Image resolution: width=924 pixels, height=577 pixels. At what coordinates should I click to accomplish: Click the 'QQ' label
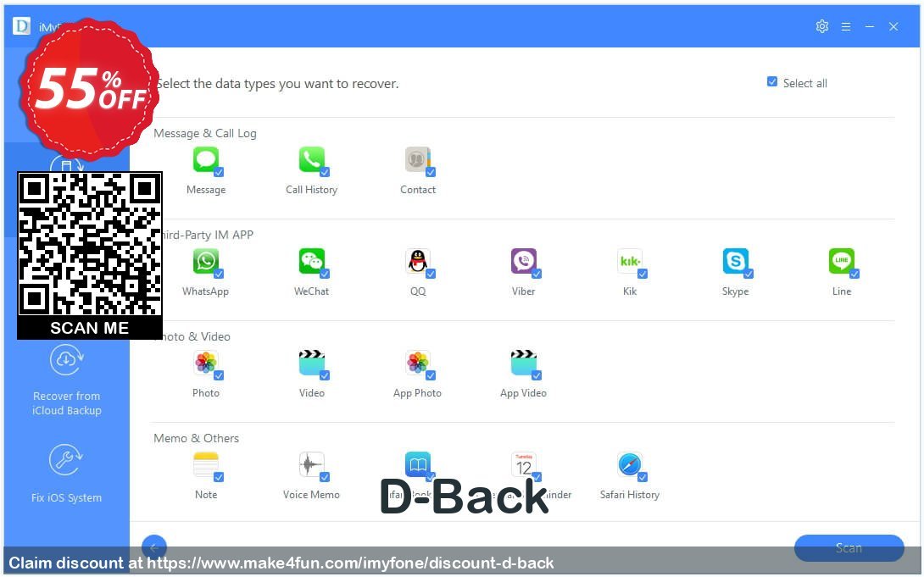point(418,291)
